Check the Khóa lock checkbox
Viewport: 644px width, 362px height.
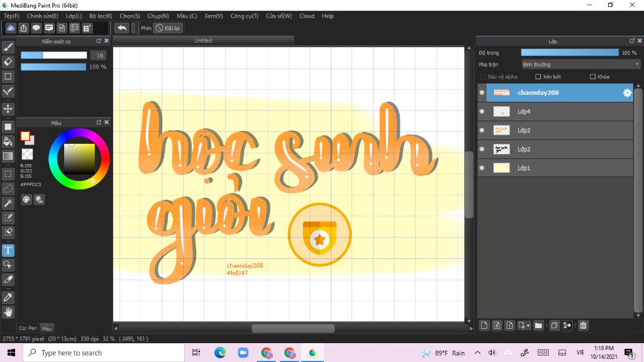point(592,77)
